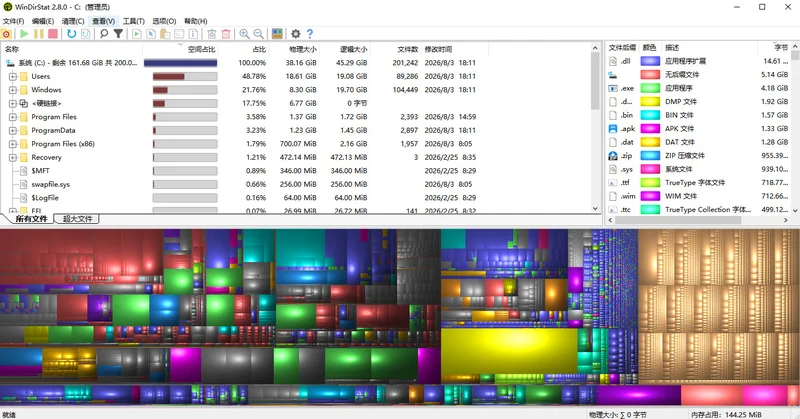Open the filter funnel icon
This screenshot has height=419, width=800.
118,34
